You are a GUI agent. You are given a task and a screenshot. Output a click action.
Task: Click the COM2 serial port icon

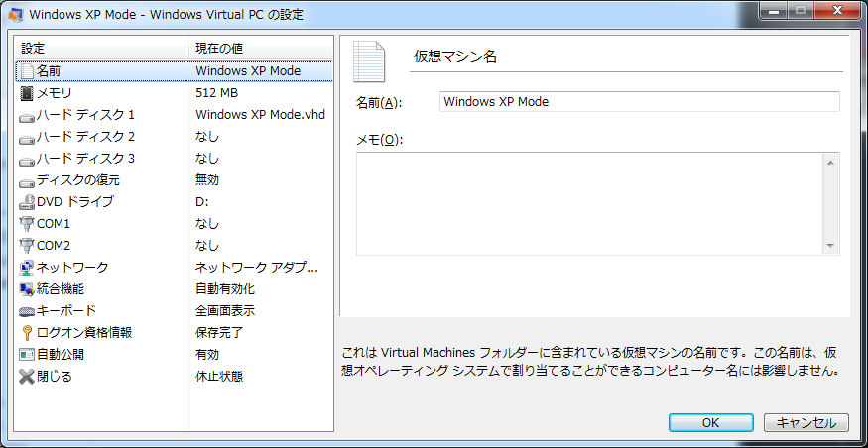[x=27, y=246]
